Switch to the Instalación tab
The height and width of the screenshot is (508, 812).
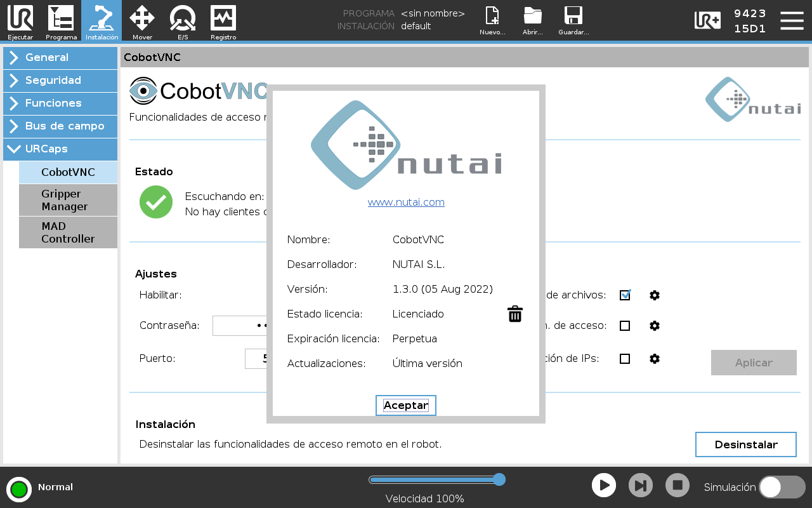(x=101, y=21)
